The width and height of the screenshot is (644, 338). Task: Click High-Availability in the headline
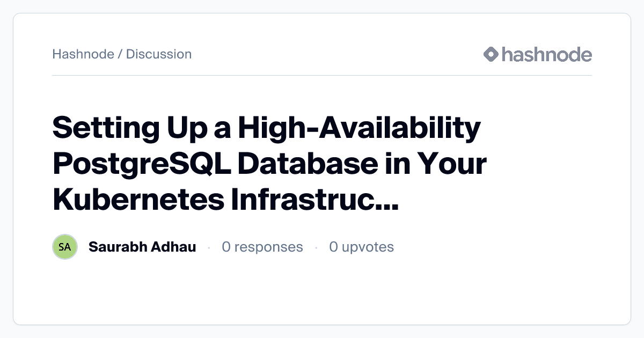coord(360,129)
